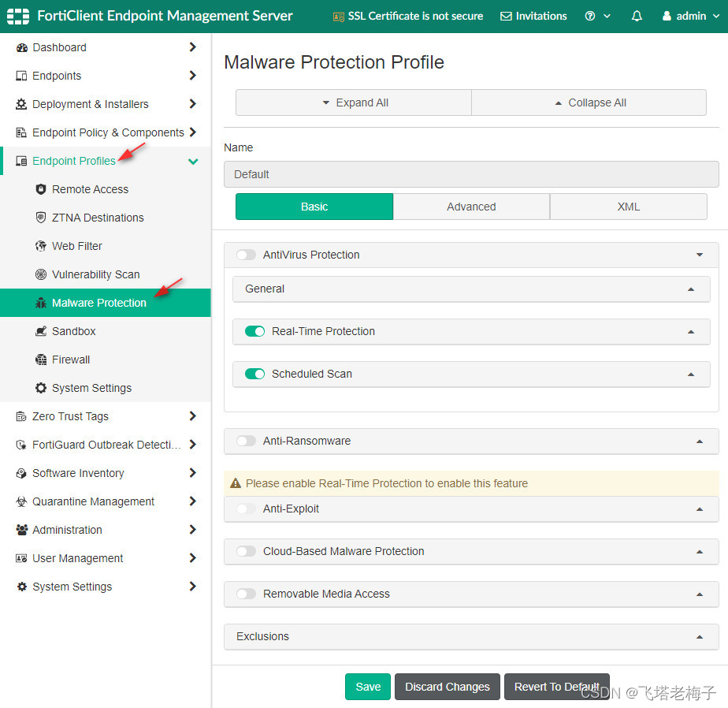
Task: Click the profile System Settings gear icon
Action: (41, 388)
